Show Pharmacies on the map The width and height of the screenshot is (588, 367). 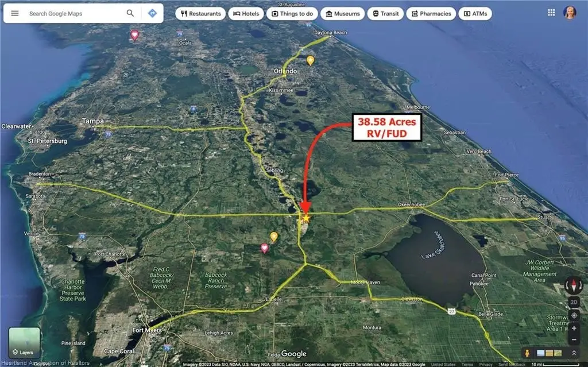coord(431,14)
